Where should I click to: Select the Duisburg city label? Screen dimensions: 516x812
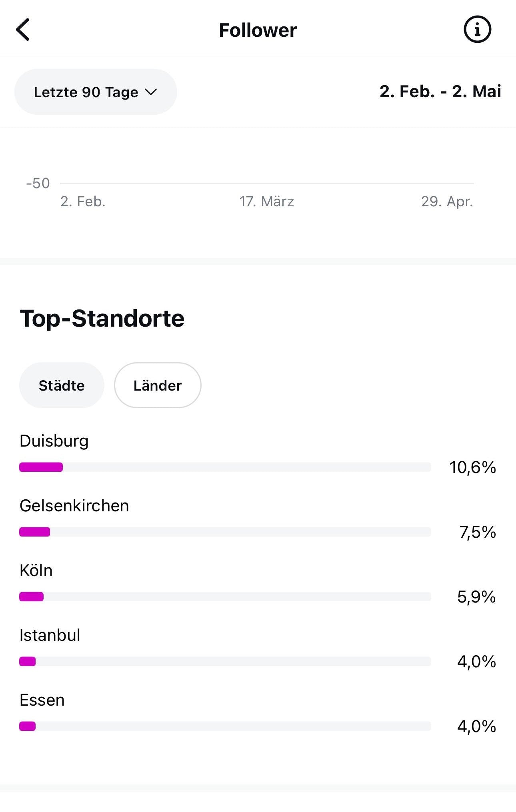(54, 441)
